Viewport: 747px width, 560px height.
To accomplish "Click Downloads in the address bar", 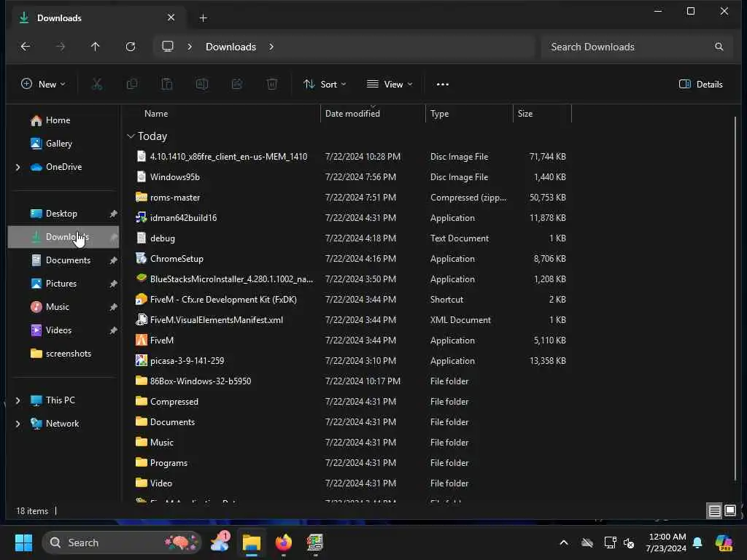I will pyautogui.click(x=231, y=47).
